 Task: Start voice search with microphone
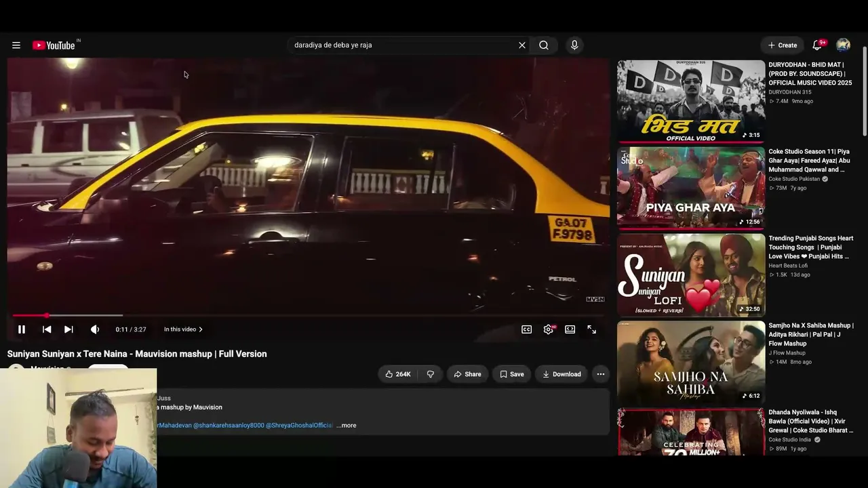pyautogui.click(x=574, y=45)
